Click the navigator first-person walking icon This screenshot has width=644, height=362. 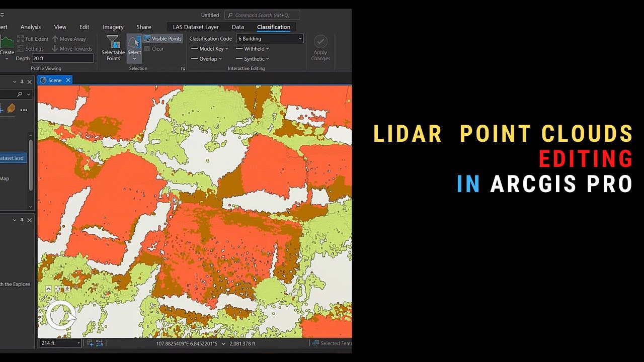point(67,289)
